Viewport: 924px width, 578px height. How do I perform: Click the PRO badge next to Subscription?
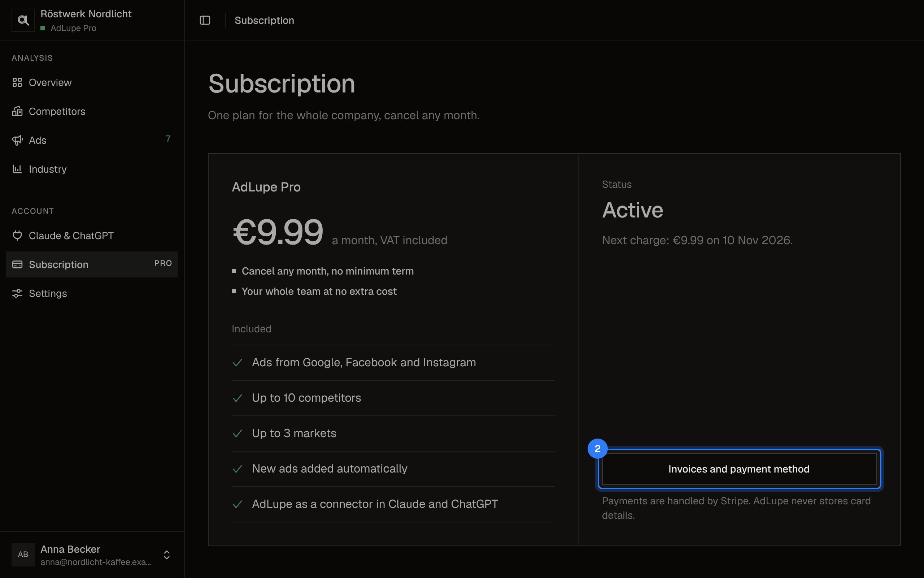[163, 263]
